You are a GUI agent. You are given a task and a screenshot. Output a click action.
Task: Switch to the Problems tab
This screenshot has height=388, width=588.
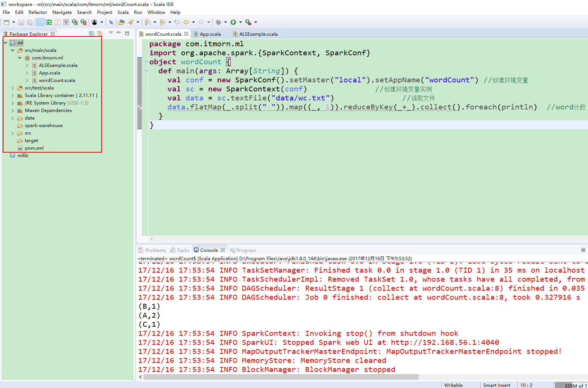[x=152, y=250]
